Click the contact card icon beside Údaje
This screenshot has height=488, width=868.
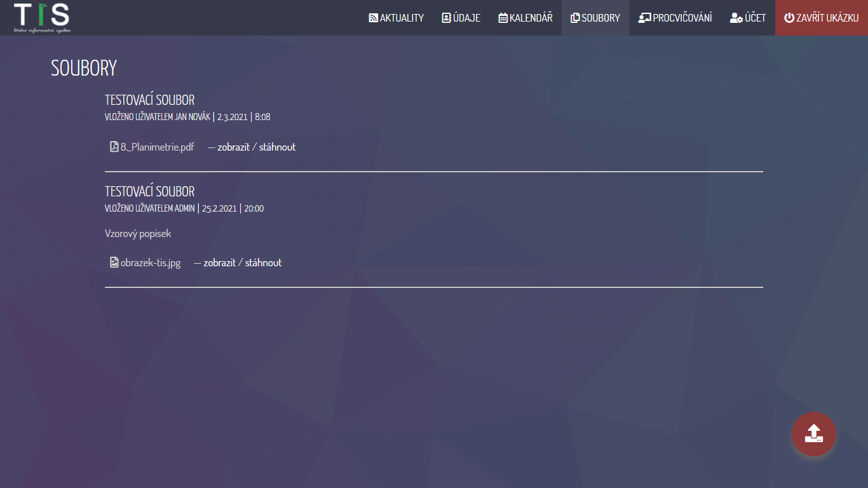[446, 18]
